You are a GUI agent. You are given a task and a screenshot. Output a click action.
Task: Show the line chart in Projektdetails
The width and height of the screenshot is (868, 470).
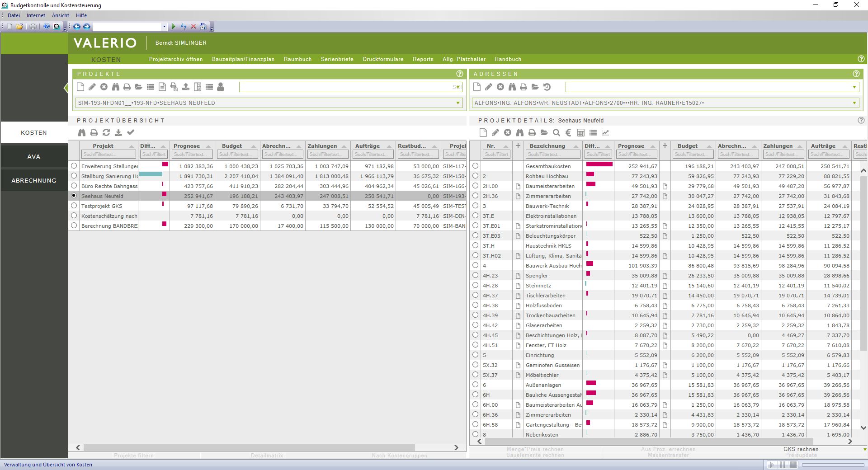coord(605,132)
